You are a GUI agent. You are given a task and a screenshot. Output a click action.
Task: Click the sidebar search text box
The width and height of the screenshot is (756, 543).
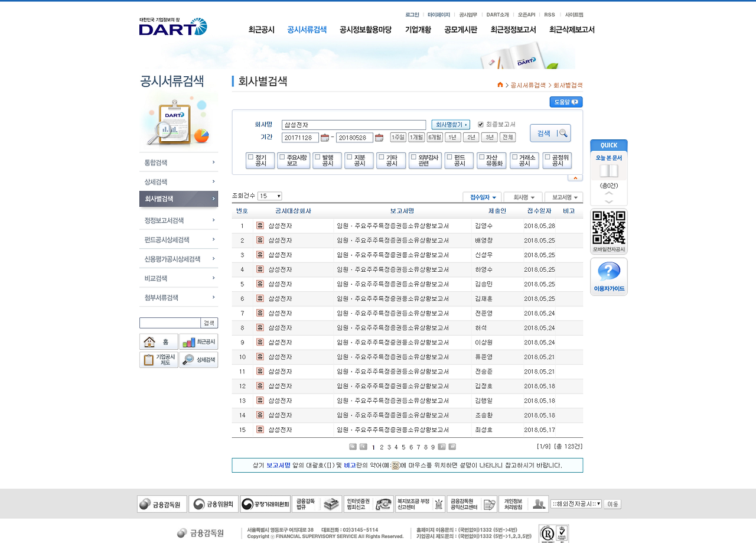[170, 323]
